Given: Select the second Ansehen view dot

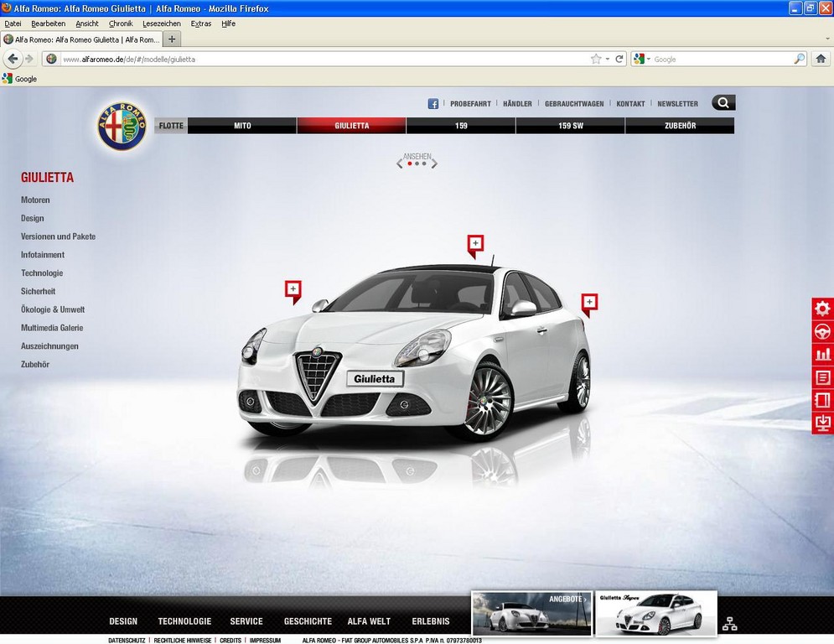Looking at the screenshot, I should click(417, 164).
